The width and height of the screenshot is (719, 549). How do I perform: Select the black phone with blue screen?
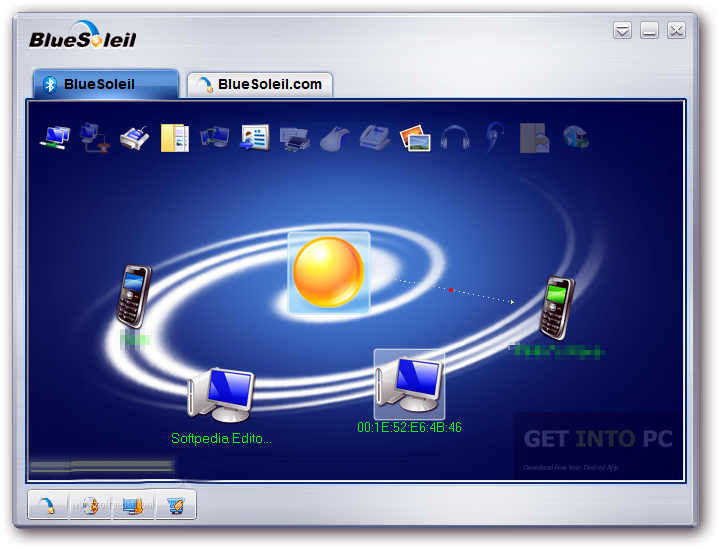pyautogui.click(x=134, y=295)
